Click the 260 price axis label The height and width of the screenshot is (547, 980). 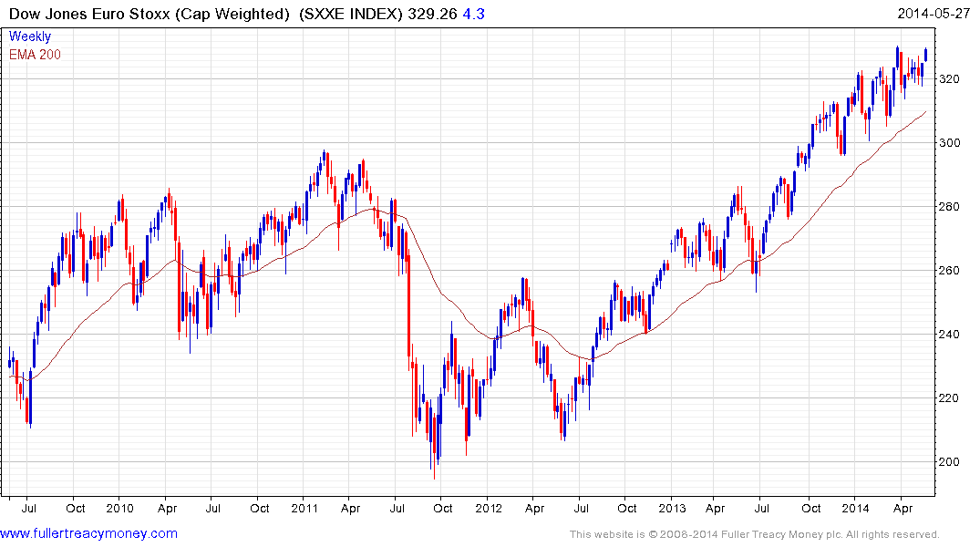pos(949,270)
